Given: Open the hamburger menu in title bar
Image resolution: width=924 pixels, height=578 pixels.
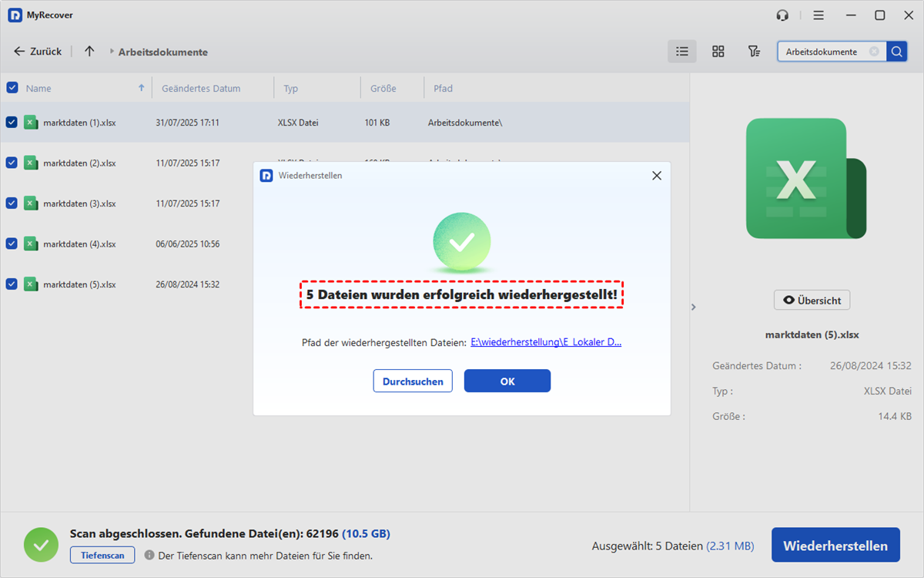Looking at the screenshot, I should (x=819, y=15).
